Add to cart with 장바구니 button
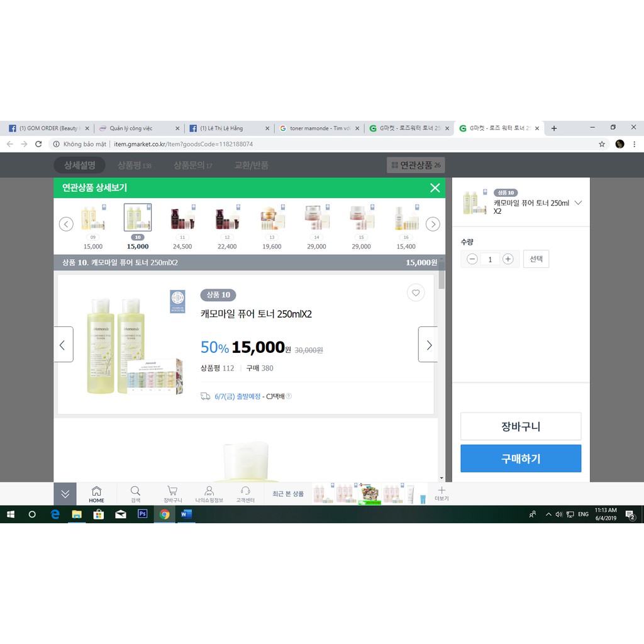This screenshot has height=644, width=644. (x=521, y=426)
